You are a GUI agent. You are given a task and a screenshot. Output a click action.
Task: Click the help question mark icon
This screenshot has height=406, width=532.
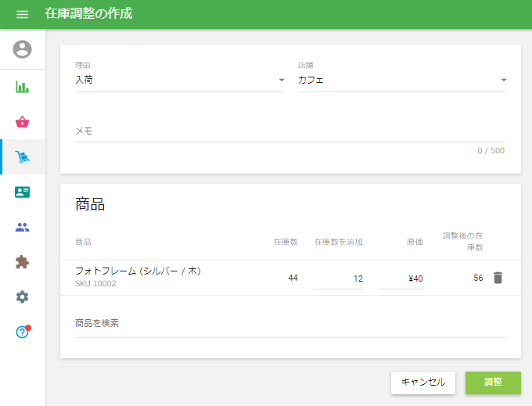pos(23,332)
